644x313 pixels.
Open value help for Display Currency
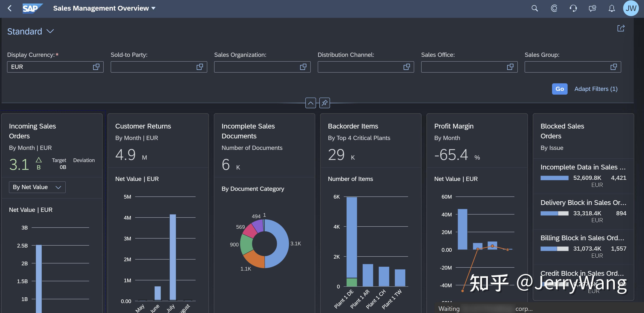click(x=96, y=67)
